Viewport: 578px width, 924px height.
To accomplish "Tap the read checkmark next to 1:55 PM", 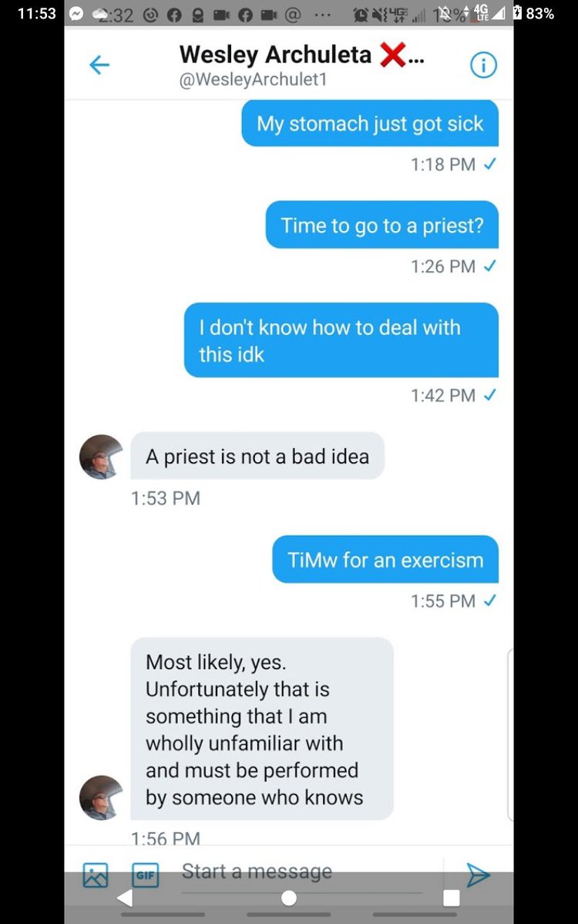I will point(489,601).
